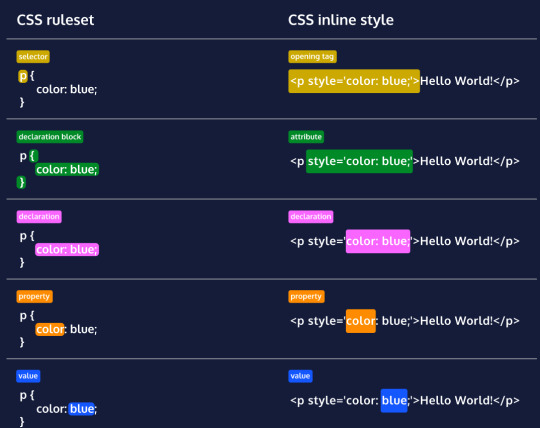540x428 pixels.
Task: Click the green 'declaration block' label
Action: coord(50,137)
